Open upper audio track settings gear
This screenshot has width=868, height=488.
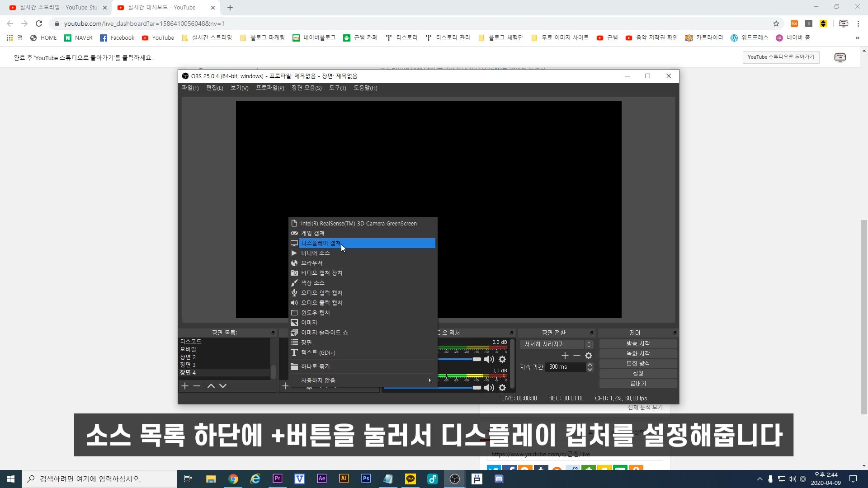click(x=502, y=359)
